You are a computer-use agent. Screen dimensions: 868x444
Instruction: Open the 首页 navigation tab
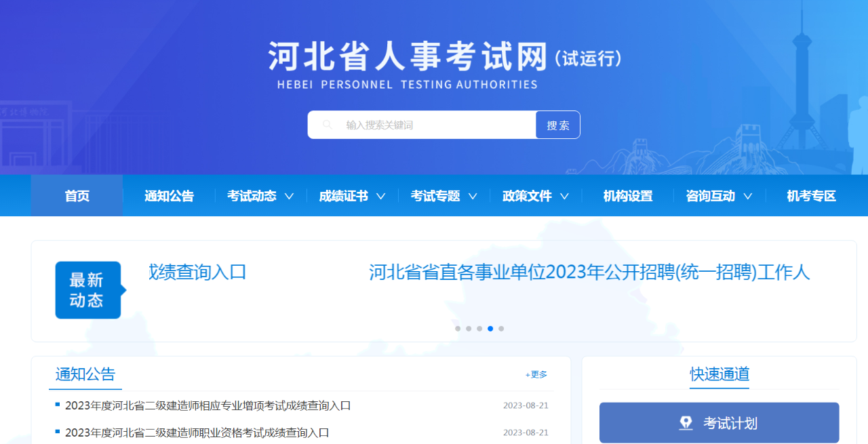(x=77, y=196)
